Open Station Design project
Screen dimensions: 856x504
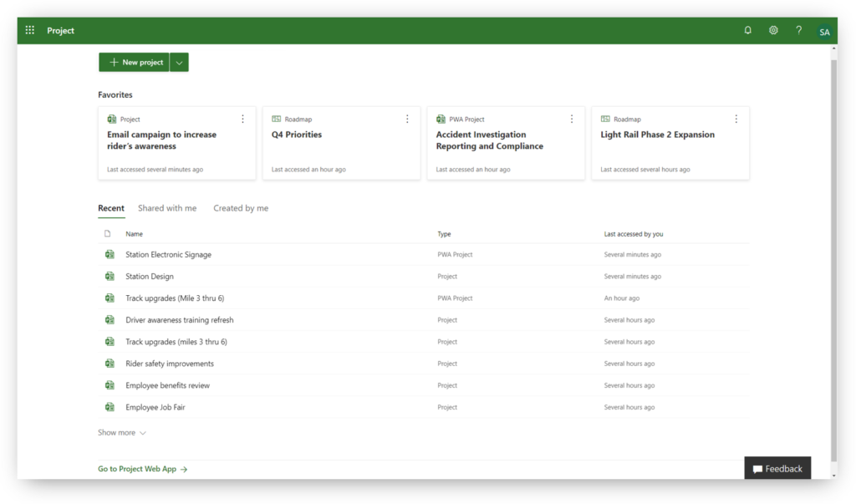[150, 277]
